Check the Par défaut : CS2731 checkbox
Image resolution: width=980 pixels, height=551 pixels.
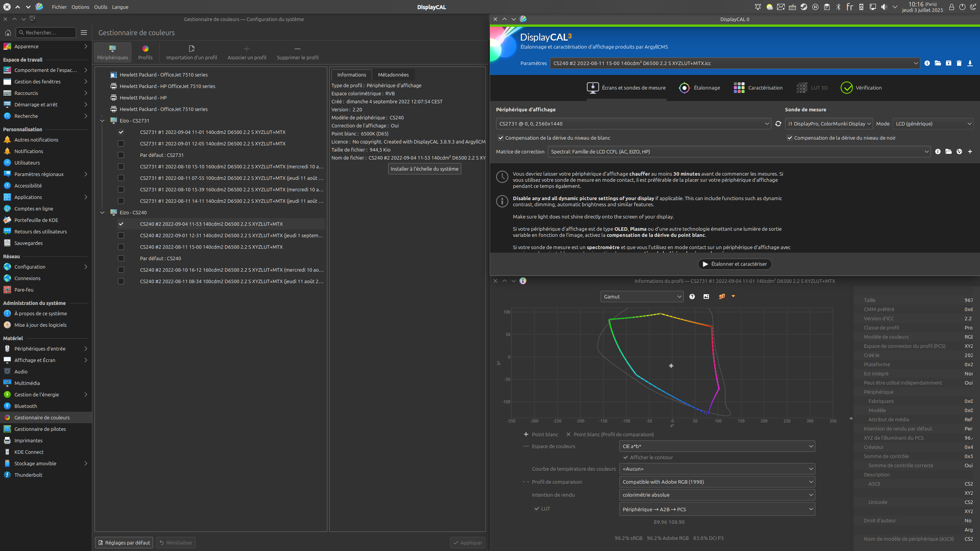121,155
